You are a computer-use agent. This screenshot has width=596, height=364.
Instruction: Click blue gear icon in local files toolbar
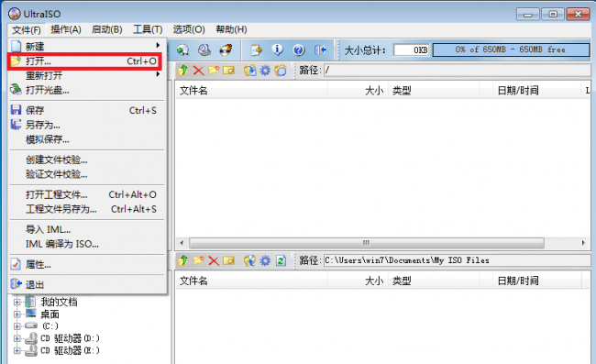[265, 260]
